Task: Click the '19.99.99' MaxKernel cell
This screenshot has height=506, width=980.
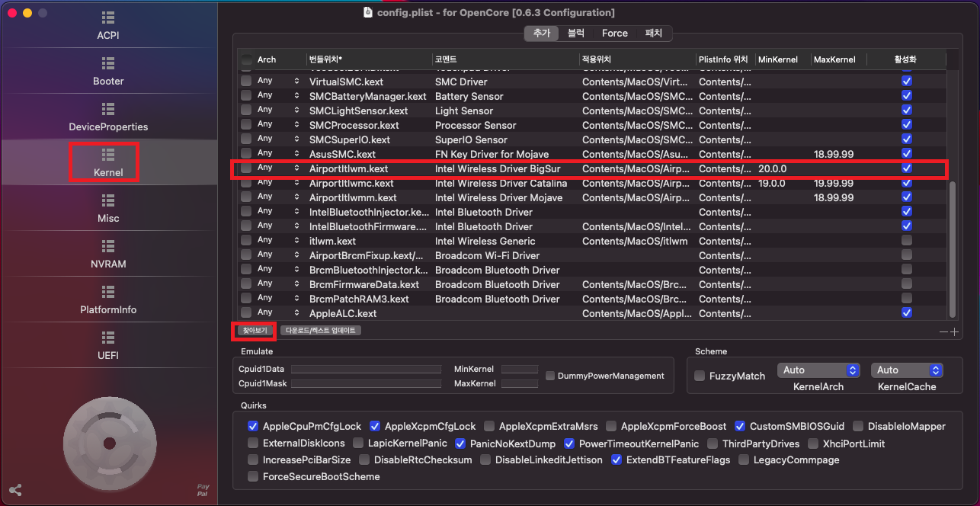Action: (x=834, y=183)
